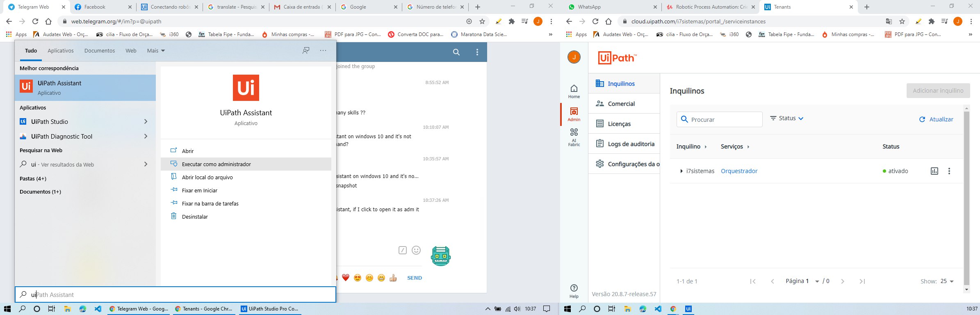Select Executar como administrador option
The width and height of the screenshot is (980, 315).
[x=246, y=164]
